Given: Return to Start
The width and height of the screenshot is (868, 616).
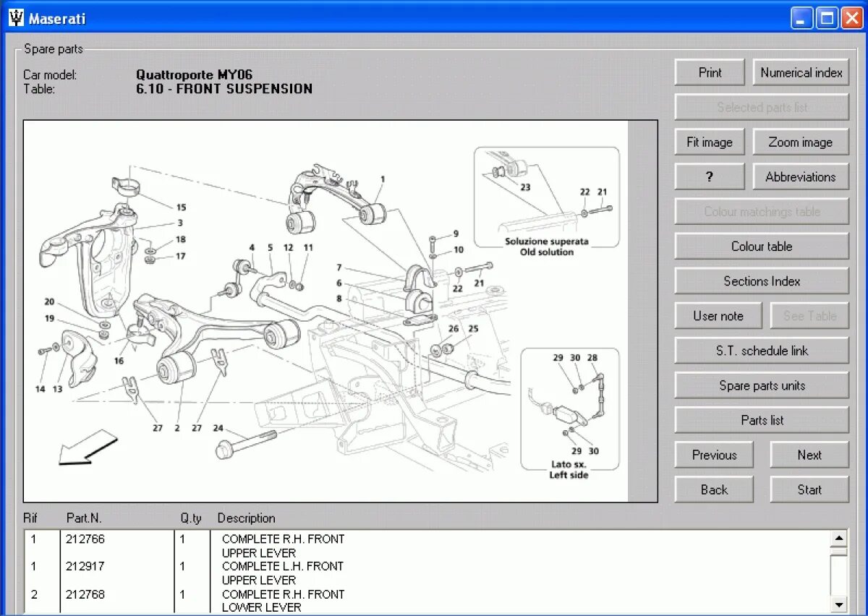Looking at the screenshot, I should (809, 489).
